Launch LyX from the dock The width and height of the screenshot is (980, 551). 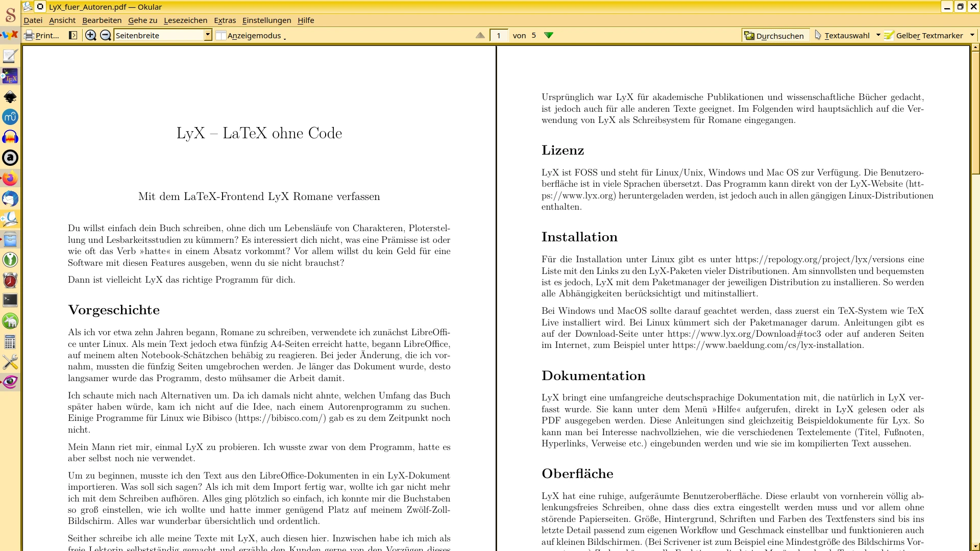coord(10,35)
